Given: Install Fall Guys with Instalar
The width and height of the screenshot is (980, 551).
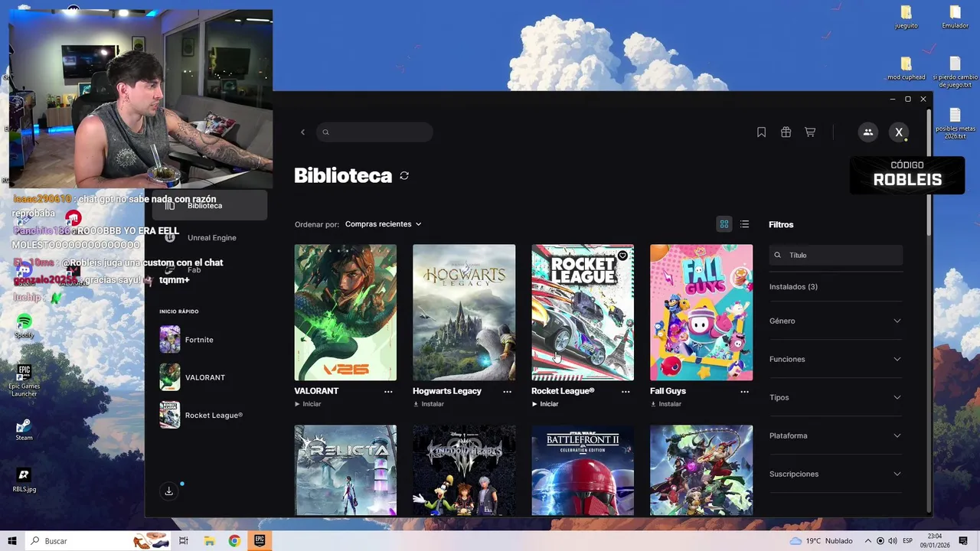Looking at the screenshot, I should tap(666, 404).
